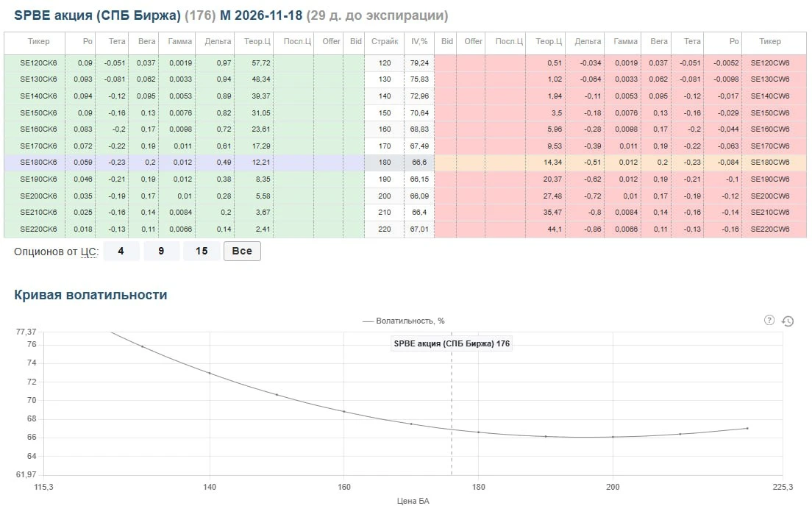Show 9 options from central strike
Image resolution: width=812 pixels, height=517 pixels.
(161, 252)
